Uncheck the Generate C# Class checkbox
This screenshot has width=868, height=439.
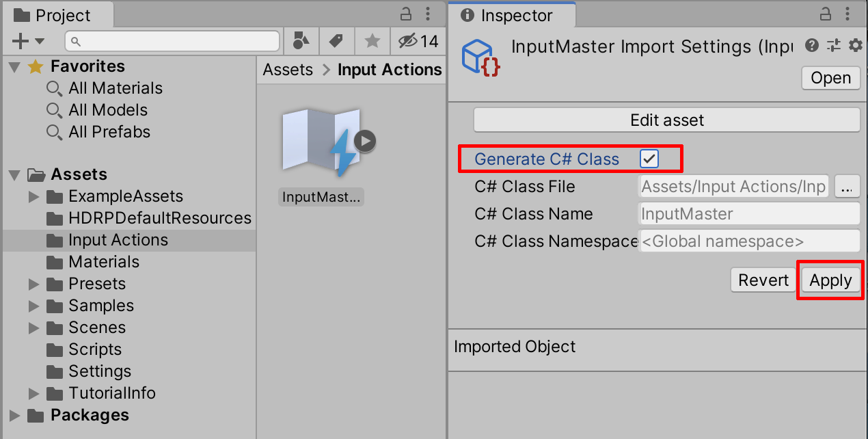coord(649,159)
